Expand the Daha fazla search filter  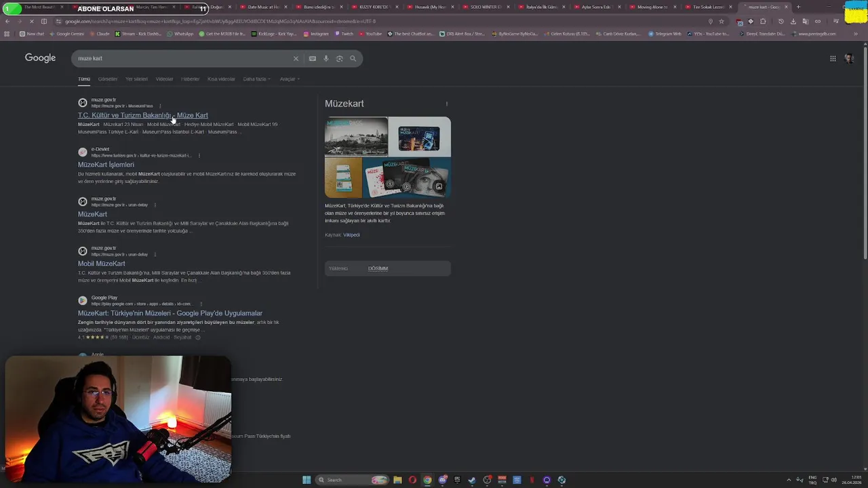(256, 79)
